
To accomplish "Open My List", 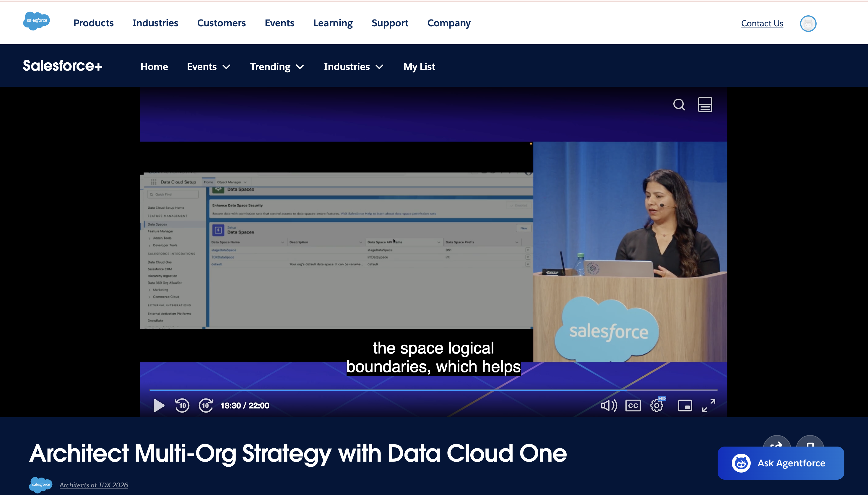I will point(419,67).
